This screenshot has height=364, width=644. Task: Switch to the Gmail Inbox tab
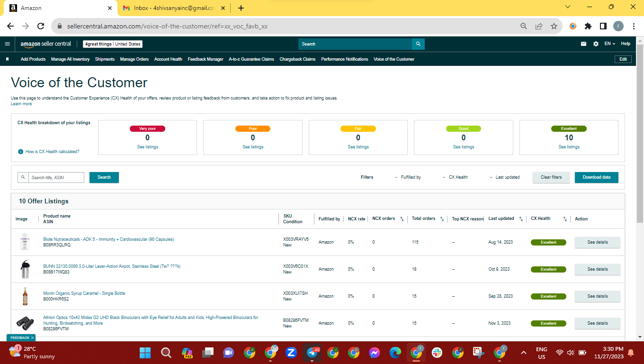pyautogui.click(x=174, y=8)
